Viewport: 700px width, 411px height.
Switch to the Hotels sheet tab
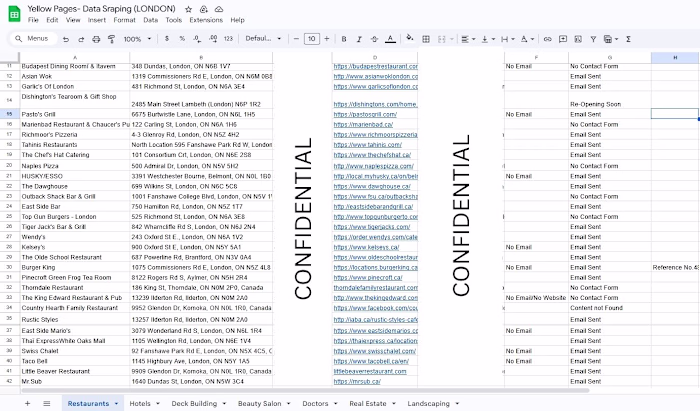[x=140, y=403]
